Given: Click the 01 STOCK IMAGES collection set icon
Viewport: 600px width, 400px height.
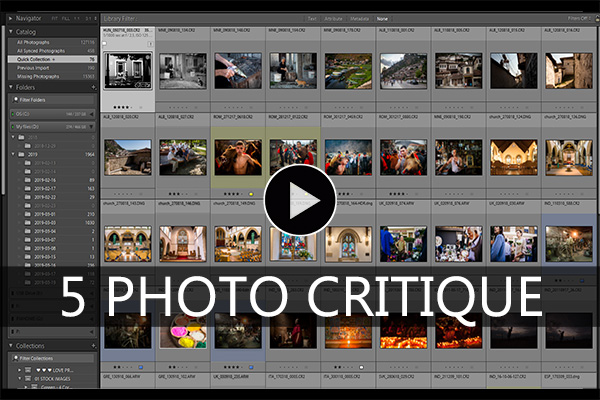Looking at the screenshot, I should (x=32, y=381).
